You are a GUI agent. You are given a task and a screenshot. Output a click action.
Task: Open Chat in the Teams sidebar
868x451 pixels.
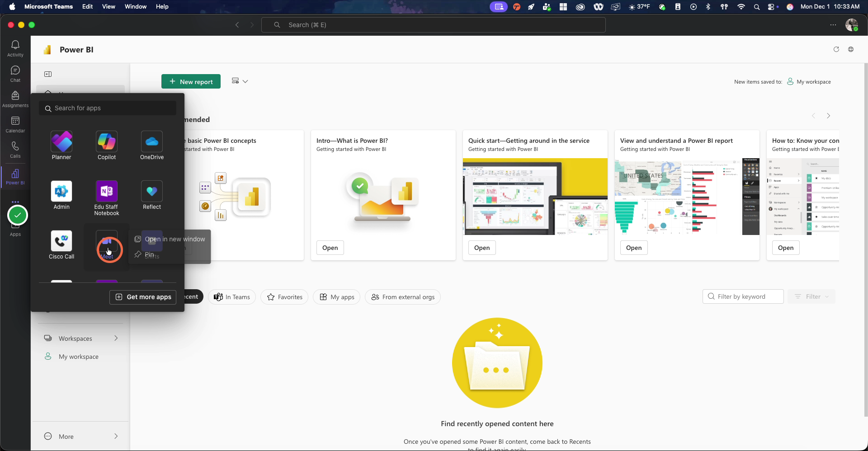(x=15, y=74)
